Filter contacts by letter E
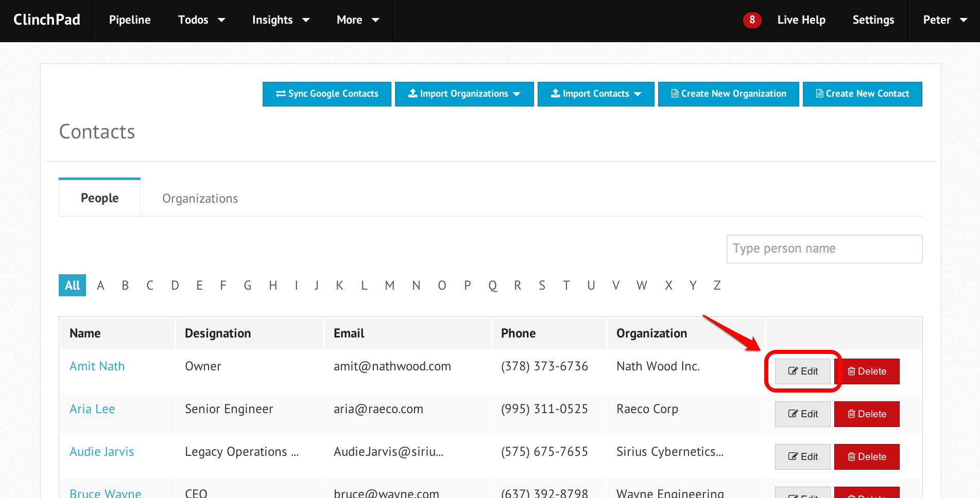 [x=199, y=286]
